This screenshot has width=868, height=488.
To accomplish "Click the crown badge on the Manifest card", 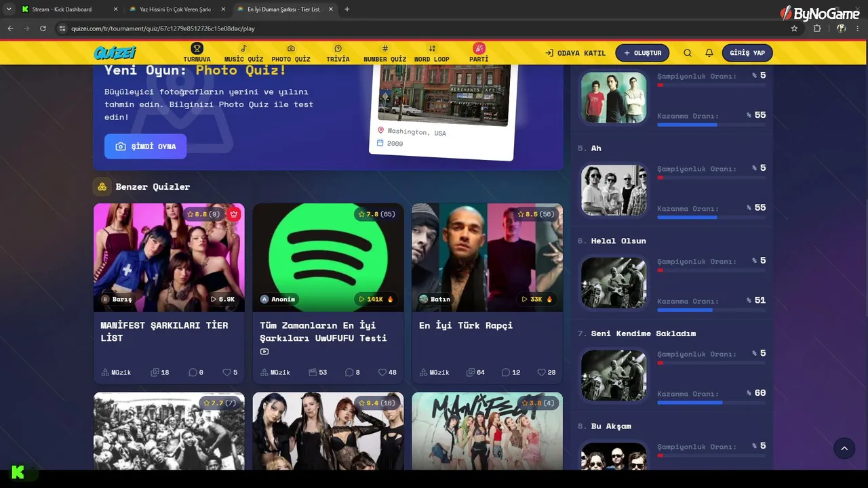I will coord(234,214).
